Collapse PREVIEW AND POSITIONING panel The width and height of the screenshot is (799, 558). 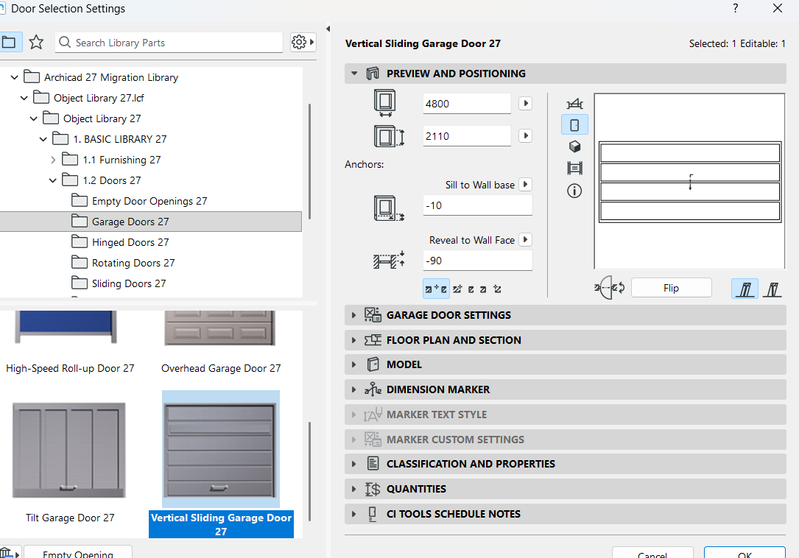[x=354, y=73]
